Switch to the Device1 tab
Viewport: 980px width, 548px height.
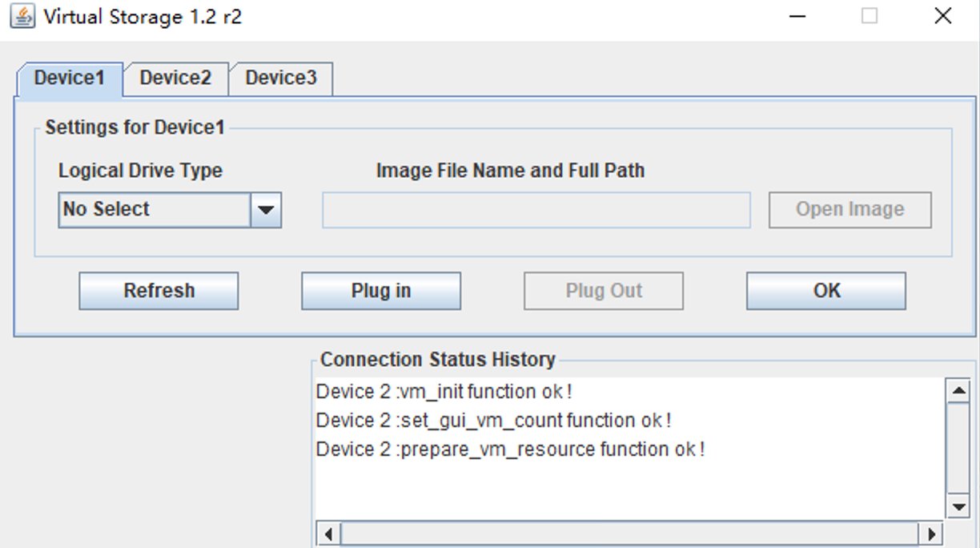click(70, 79)
